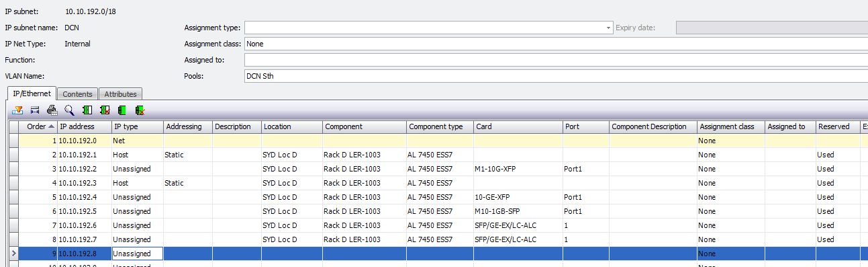
Task: Sort by the Description column header
Action: pyautogui.click(x=237, y=126)
